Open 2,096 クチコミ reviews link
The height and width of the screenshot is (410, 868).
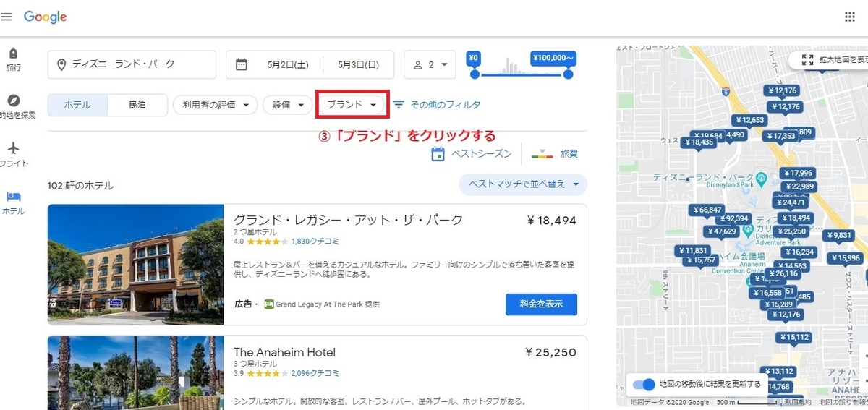pyautogui.click(x=315, y=374)
